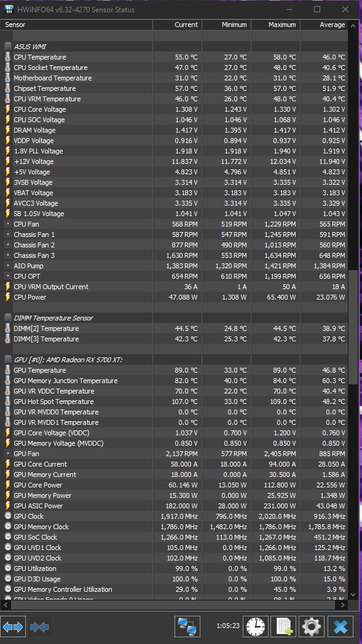Select the GPU Memory Power row

pos(175,495)
